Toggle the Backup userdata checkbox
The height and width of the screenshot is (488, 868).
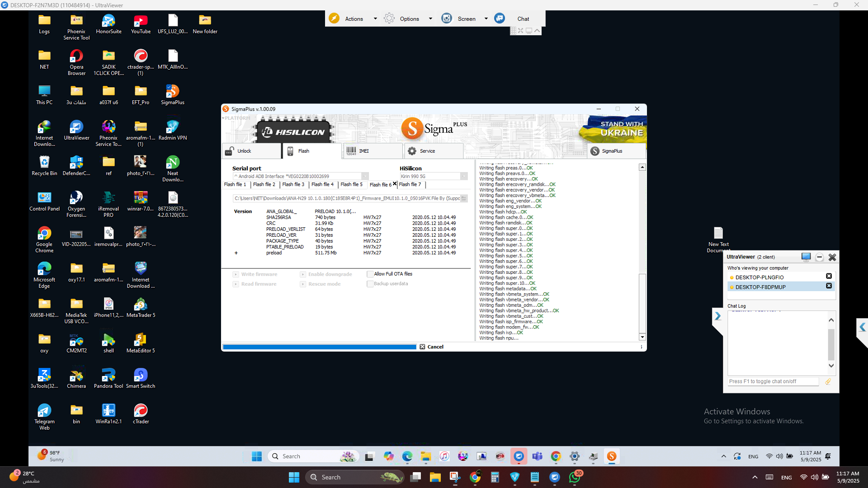(x=370, y=284)
